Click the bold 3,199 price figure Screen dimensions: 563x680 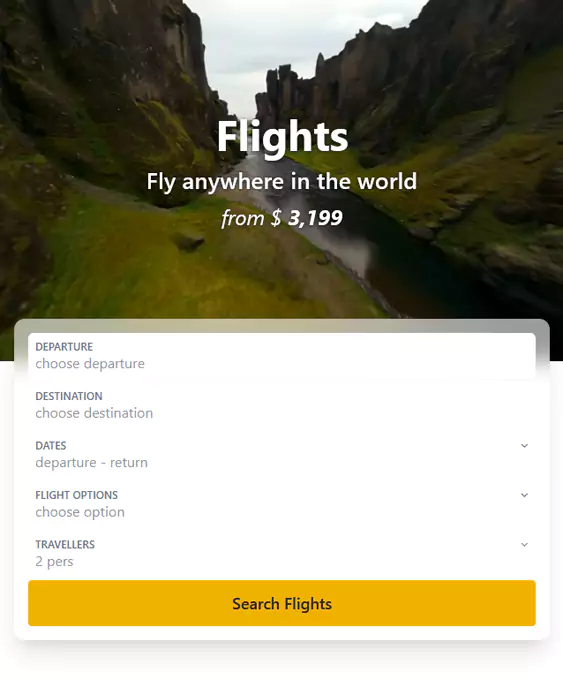pyautogui.click(x=315, y=218)
